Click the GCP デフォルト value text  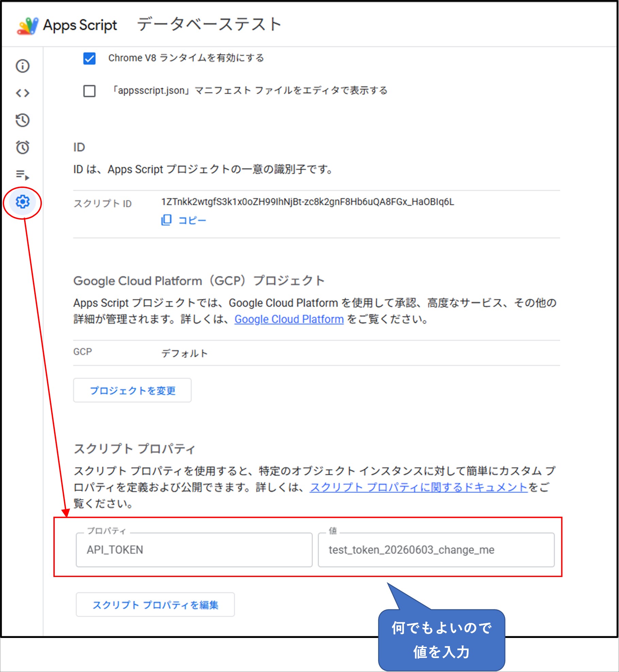click(x=184, y=353)
